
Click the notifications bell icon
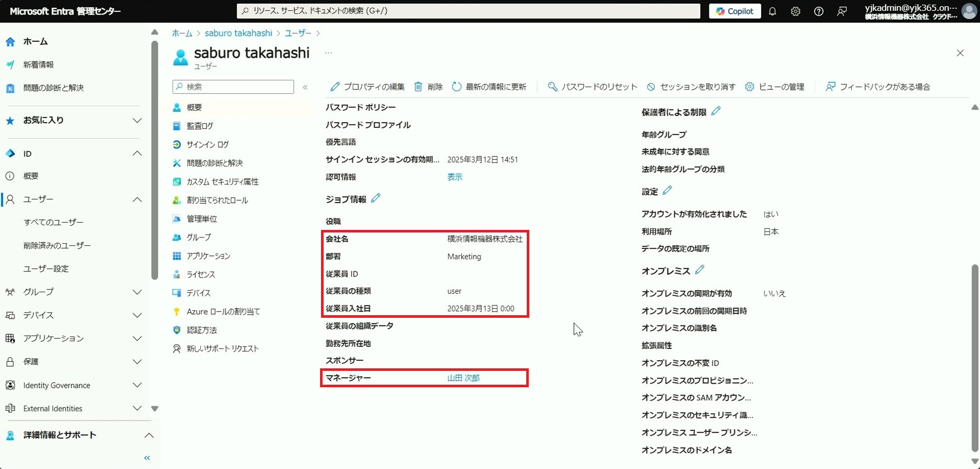pos(772,11)
